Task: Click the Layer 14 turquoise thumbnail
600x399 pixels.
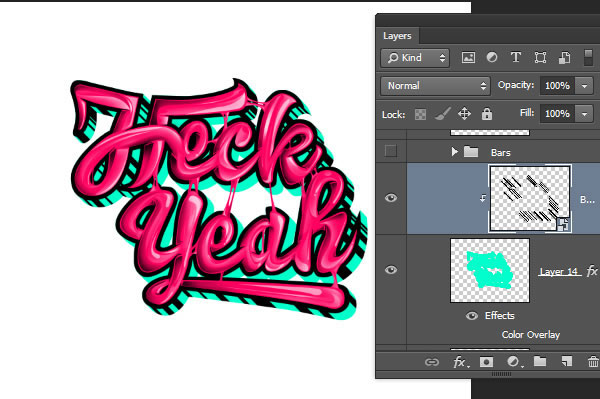Action: [490, 270]
